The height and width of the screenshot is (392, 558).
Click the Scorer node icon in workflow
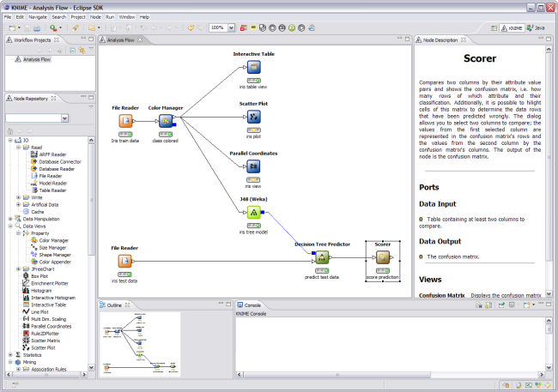click(x=383, y=257)
